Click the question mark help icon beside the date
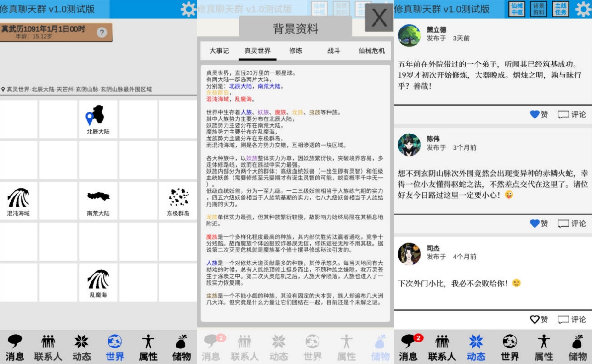The image size is (592, 364). (x=102, y=32)
